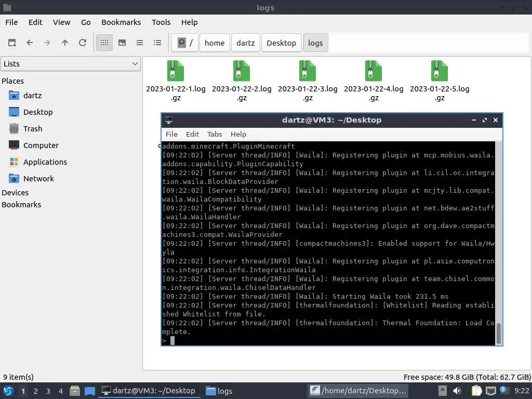Navigate to 'dartz' in the path bar
The width and height of the screenshot is (532, 399).
pyautogui.click(x=245, y=43)
